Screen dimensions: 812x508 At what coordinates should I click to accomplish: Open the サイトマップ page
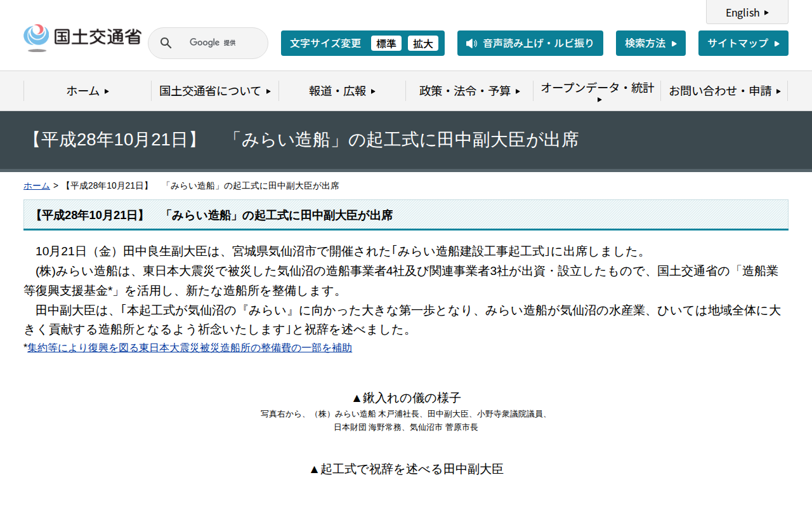743,43
